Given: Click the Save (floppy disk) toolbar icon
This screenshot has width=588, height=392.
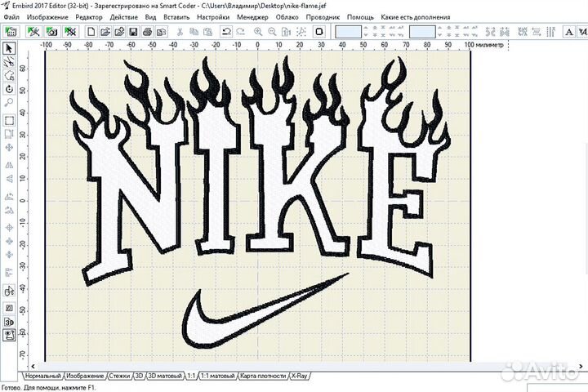Looking at the screenshot, I should pos(131,31).
